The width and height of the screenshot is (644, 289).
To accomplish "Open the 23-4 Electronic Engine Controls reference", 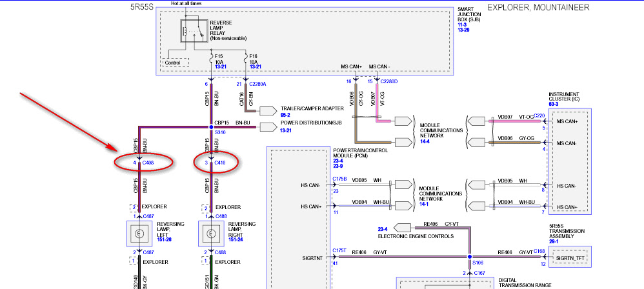I will coord(383,229).
